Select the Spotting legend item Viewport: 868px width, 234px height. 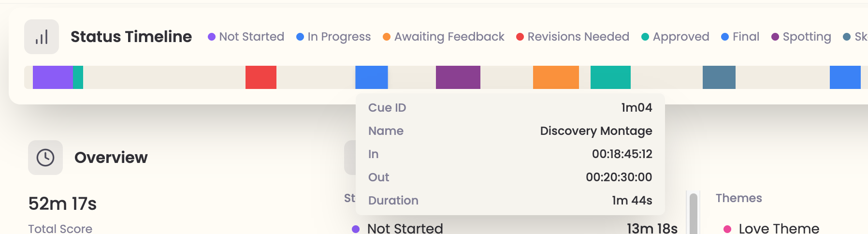[x=801, y=37]
